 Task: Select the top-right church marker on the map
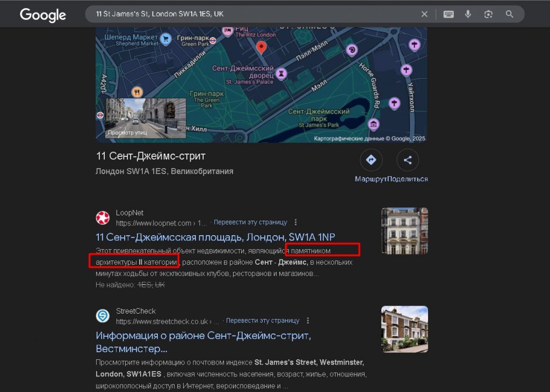point(415,45)
